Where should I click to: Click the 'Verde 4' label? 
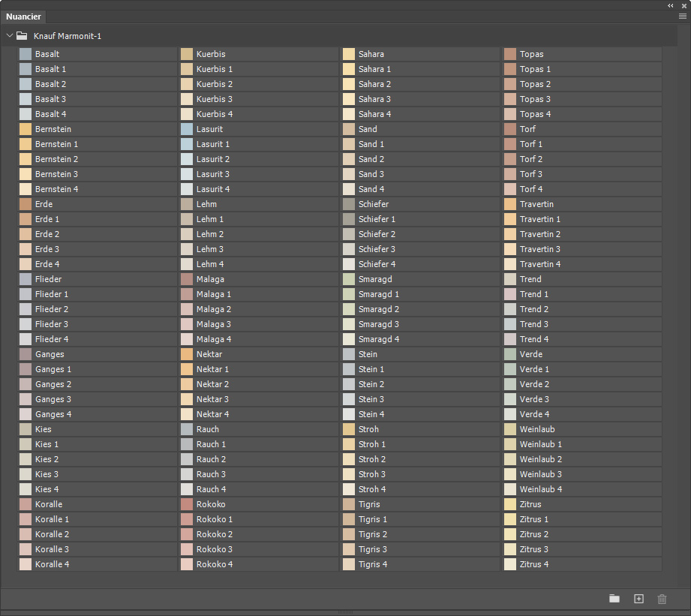(535, 414)
